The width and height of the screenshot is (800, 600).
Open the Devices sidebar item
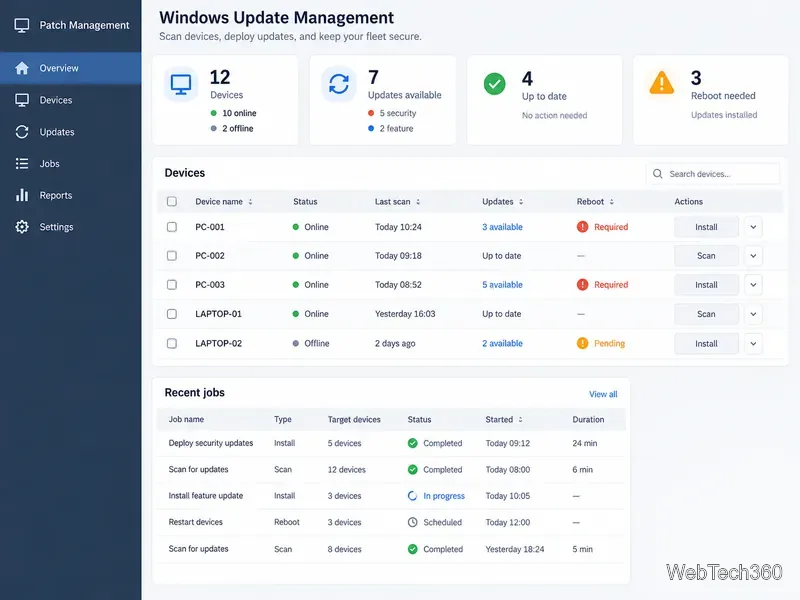tap(70, 100)
